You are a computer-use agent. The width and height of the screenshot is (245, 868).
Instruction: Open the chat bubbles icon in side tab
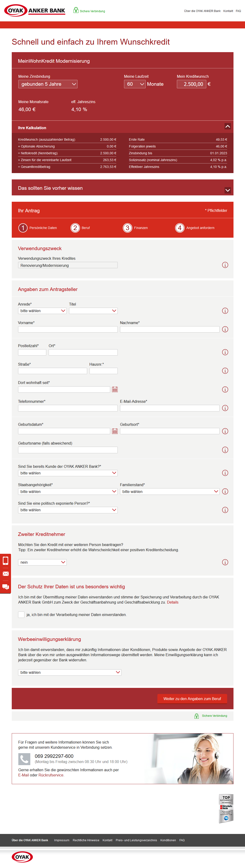click(x=5, y=587)
